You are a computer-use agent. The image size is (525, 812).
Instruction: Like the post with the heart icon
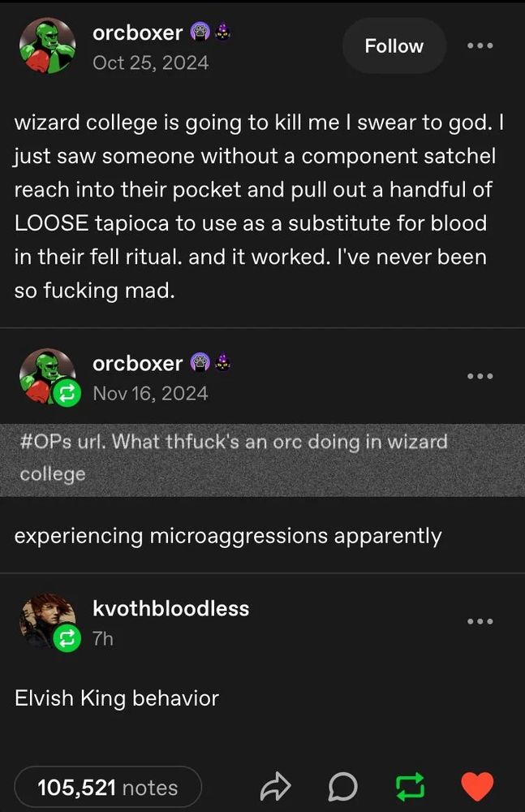coord(478,785)
